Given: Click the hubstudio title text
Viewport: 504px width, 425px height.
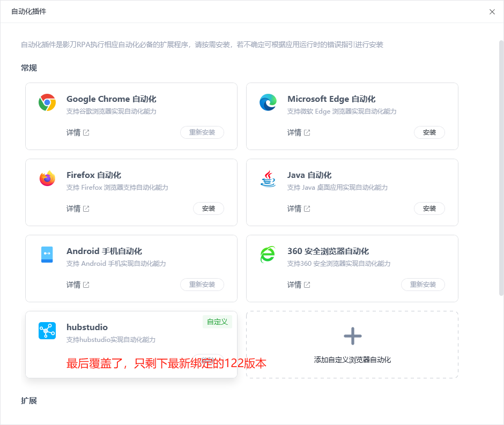Looking at the screenshot, I should [87, 327].
